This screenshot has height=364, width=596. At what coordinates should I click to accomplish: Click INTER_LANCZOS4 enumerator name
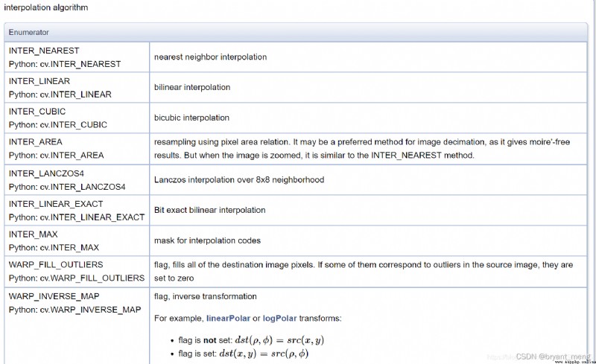pyautogui.click(x=46, y=173)
